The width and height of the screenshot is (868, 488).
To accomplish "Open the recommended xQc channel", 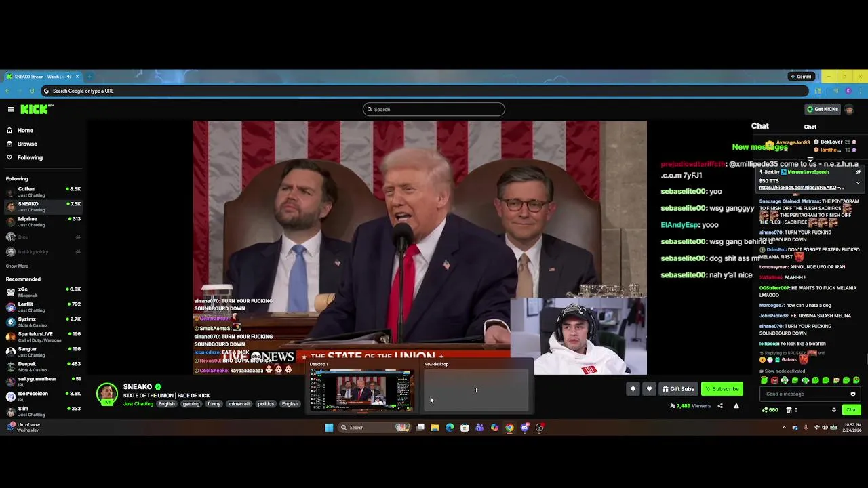I will pos(43,292).
